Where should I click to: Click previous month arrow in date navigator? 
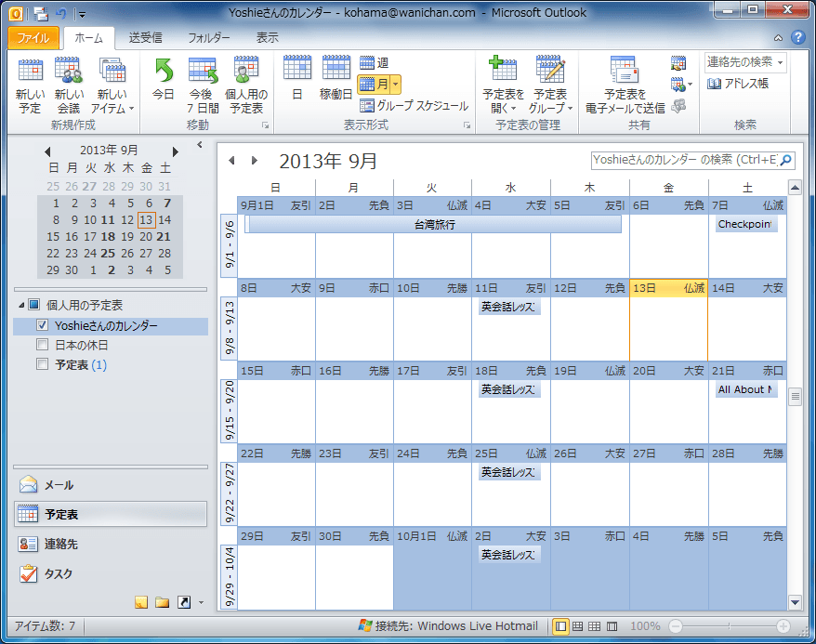coord(47,151)
